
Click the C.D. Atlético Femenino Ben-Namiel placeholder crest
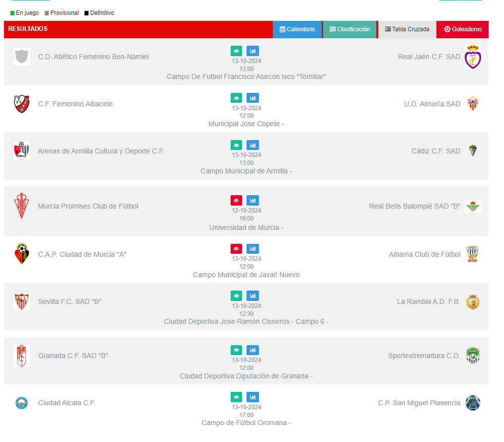pyautogui.click(x=21, y=57)
